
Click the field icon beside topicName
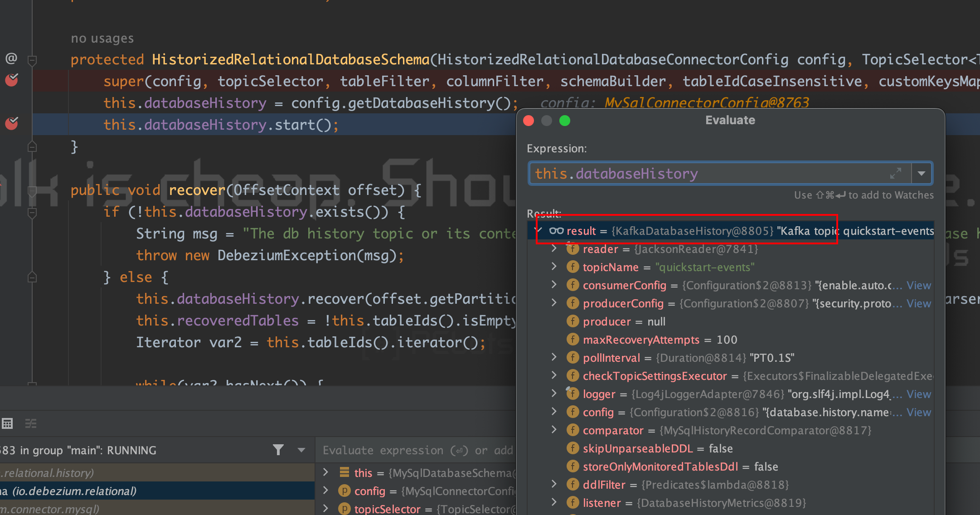pos(572,267)
